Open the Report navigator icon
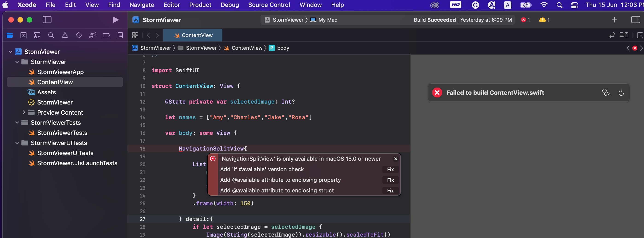The width and height of the screenshot is (644, 238). [120, 35]
